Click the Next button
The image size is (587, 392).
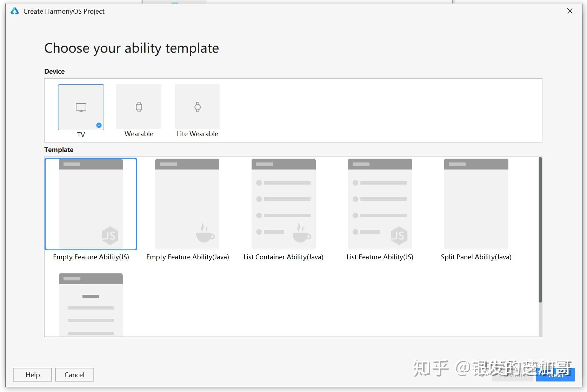[x=555, y=375]
